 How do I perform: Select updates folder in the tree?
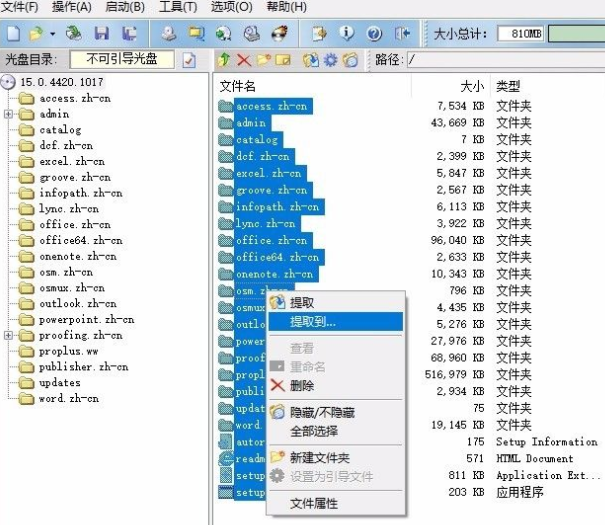point(60,383)
